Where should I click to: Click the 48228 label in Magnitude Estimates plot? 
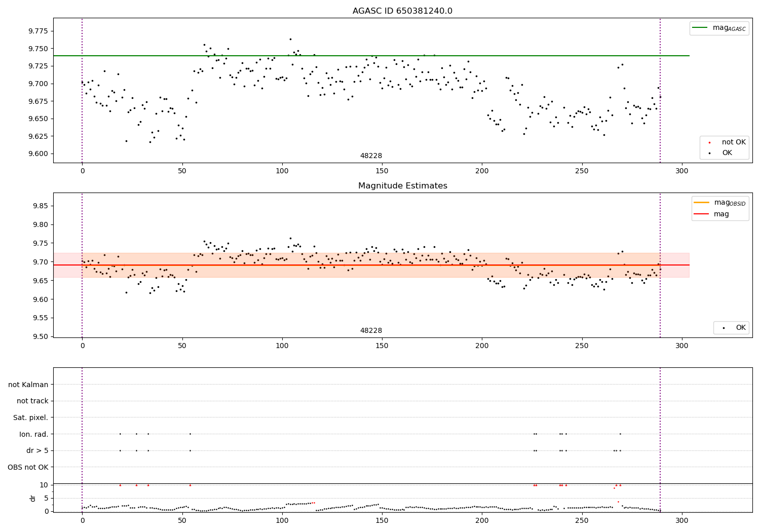(x=371, y=331)
